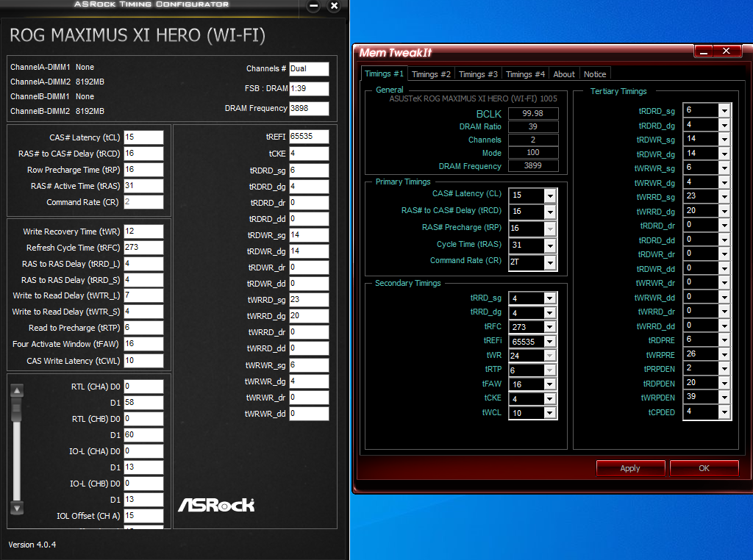Click the ASRock tWRRD_sg field showing 23
Image resolution: width=753 pixels, height=560 pixels.
pyautogui.click(x=309, y=300)
